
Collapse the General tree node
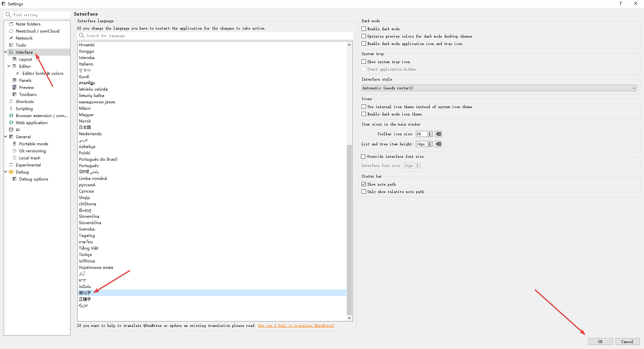click(x=6, y=137)
